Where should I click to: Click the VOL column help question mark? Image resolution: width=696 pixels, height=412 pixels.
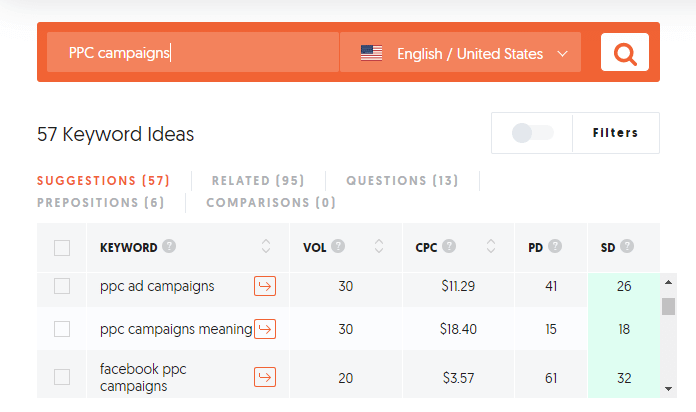click(338, 246)
